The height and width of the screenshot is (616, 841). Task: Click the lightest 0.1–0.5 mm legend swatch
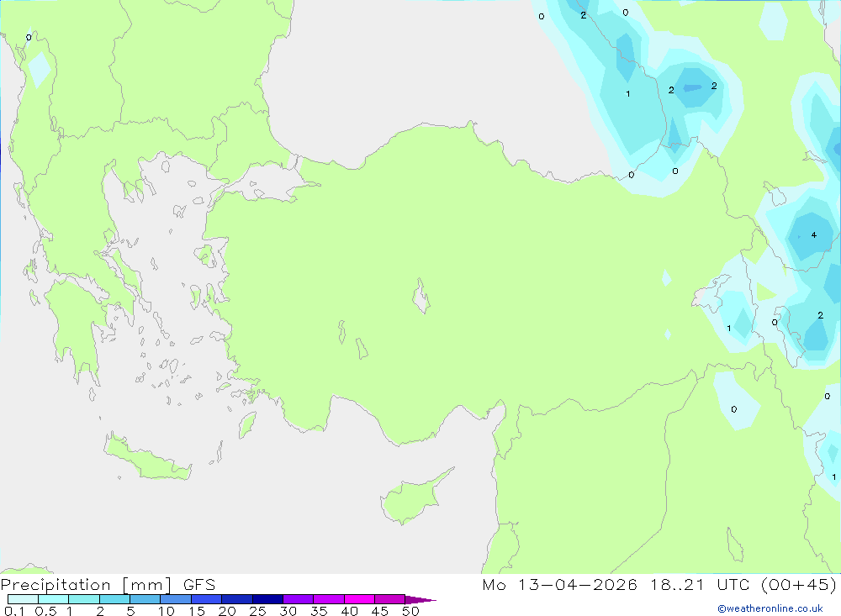point(23,599)
